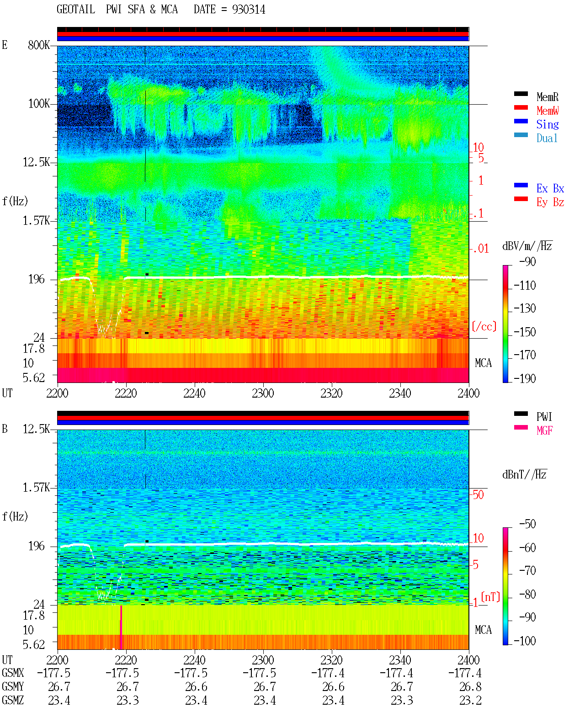Click the dBV/m/√Hz color scale bar
The height and width of the screenshot is (728, 585).
pos(505,324)
